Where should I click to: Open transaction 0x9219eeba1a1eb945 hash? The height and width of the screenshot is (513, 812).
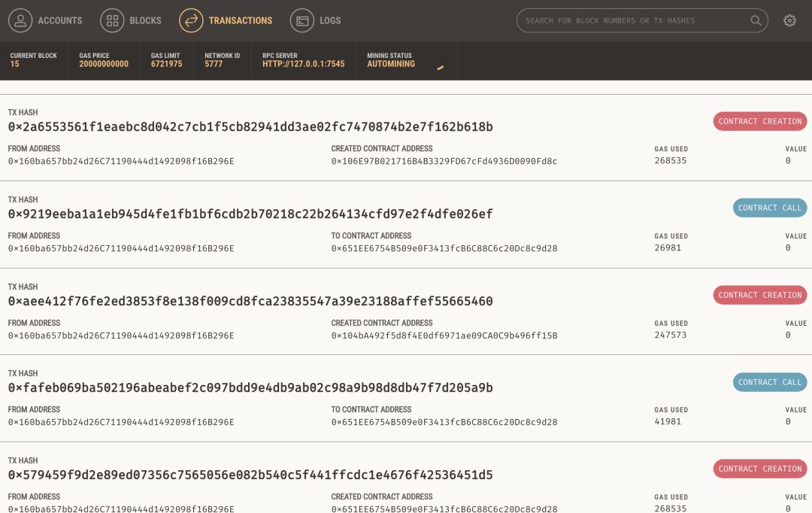(250, 214)
